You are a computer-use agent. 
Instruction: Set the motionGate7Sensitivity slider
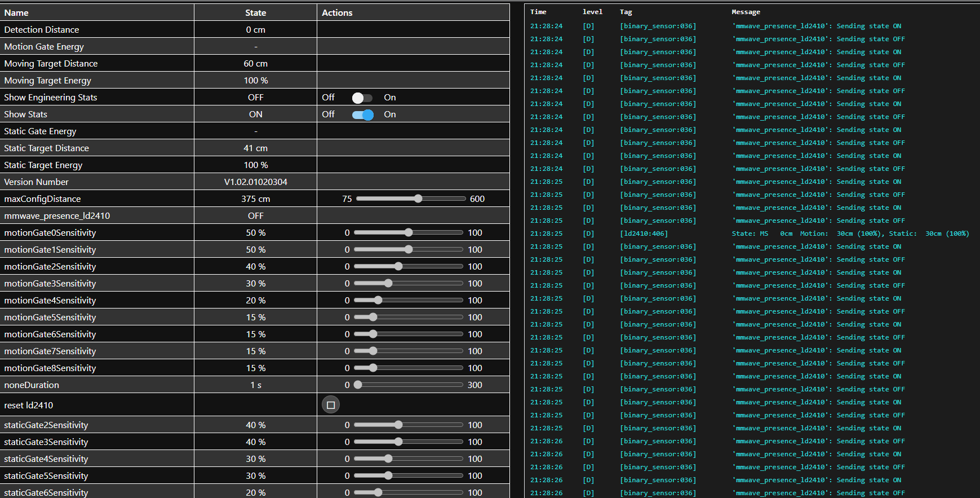(409, 351)
